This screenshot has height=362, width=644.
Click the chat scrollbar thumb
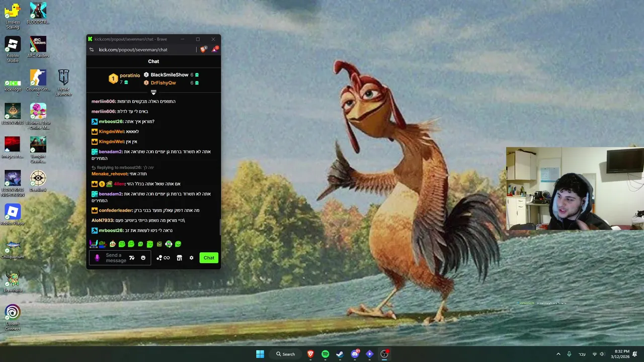pyautogui.click(x=220, y=227)
